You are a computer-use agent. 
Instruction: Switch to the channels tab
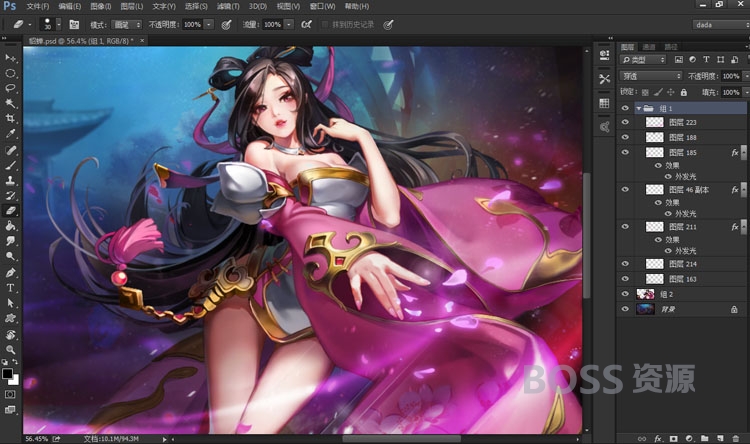[649, 46]
